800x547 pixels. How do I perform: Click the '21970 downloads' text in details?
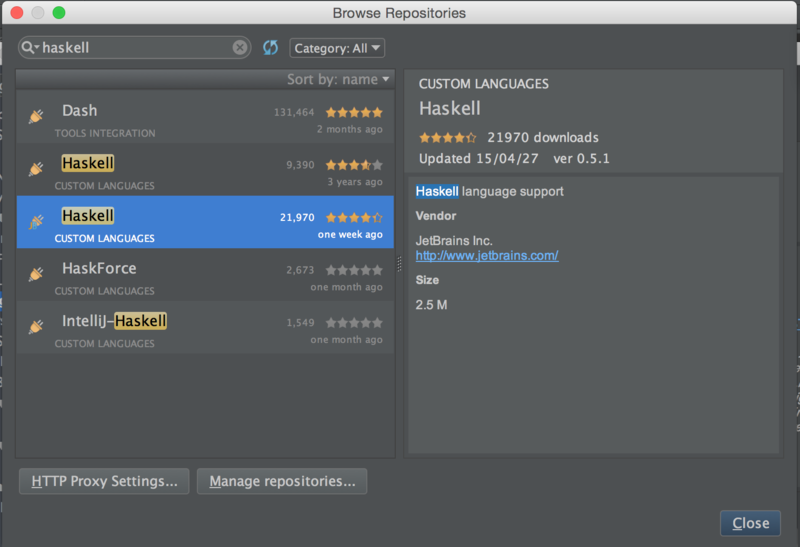point(543,137)
